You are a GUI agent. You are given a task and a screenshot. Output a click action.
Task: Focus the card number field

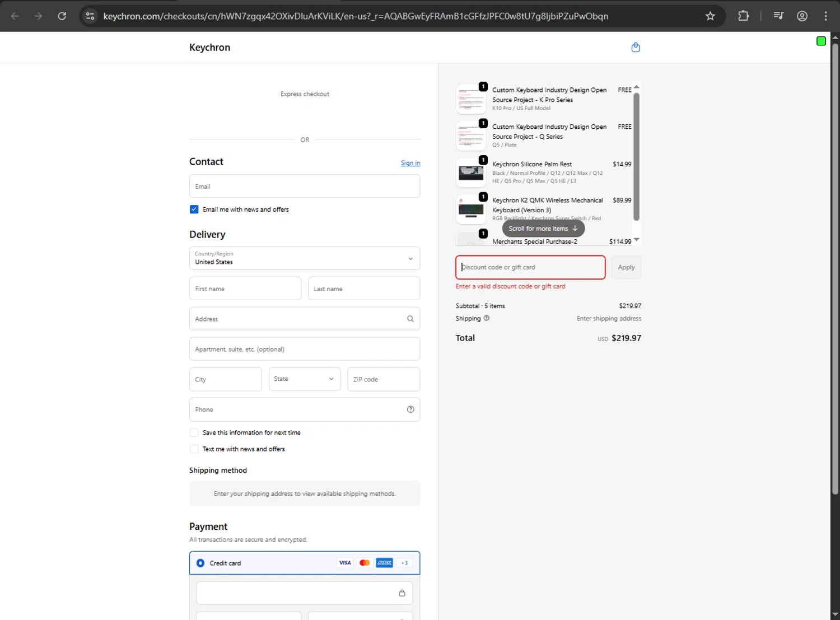[x=305, y=593]
